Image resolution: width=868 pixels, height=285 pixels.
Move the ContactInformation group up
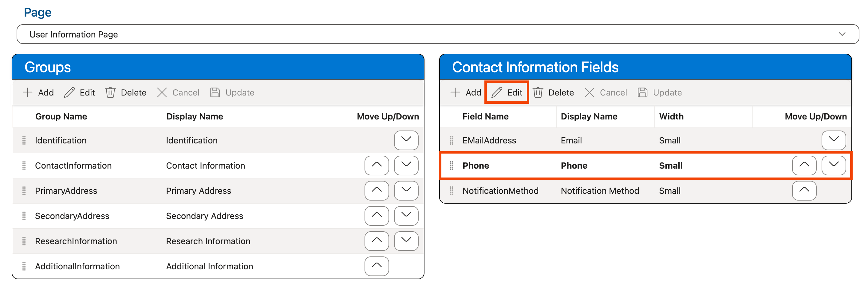(x=377, y=165)
